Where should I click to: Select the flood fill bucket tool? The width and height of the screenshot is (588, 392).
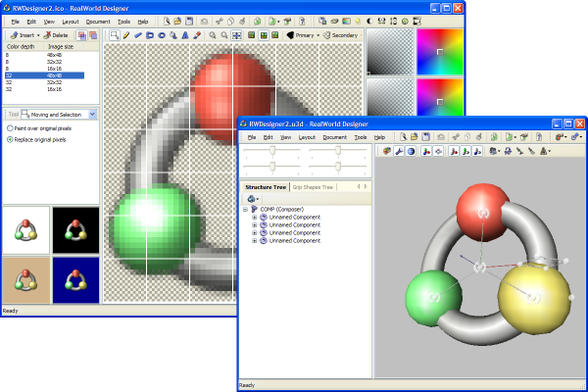tap(173, 35)
